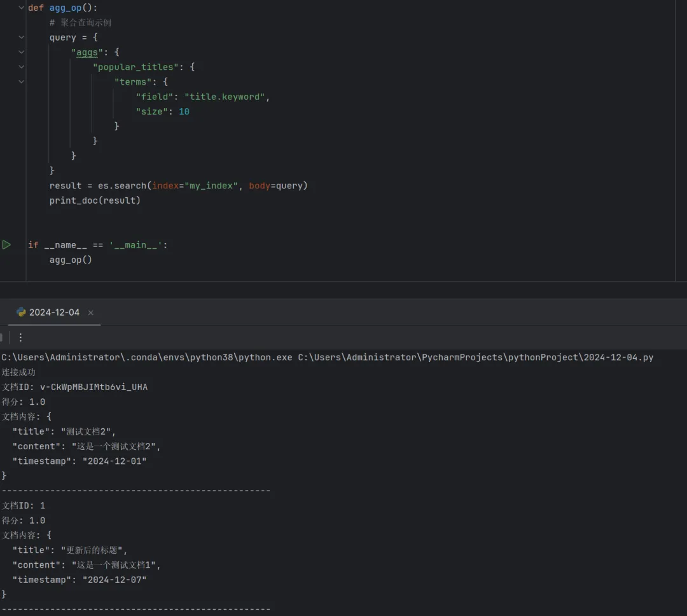
Task: Click the underlined "aggs" key in the editor
Action: point(87,52)
